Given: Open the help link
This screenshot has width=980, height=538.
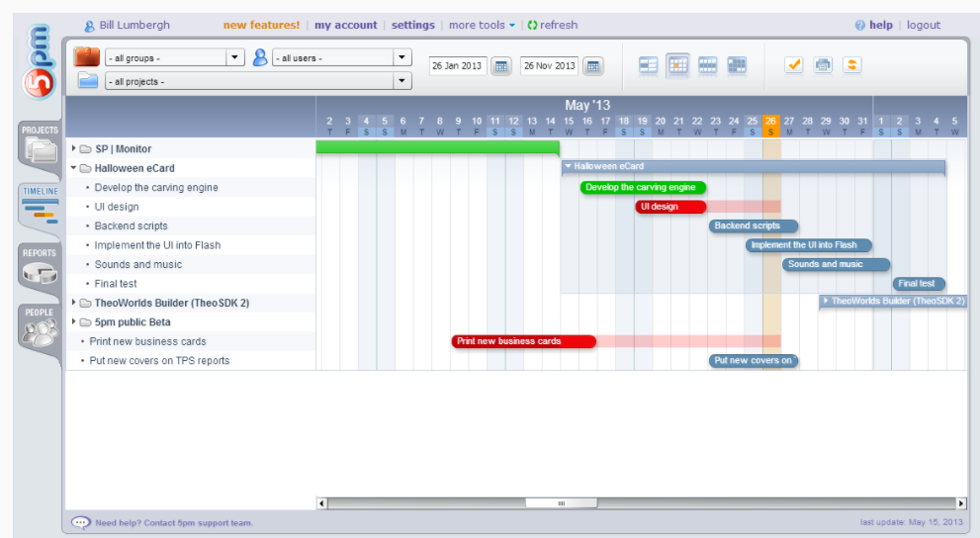Looking at the screenshot, I should 874,25.
